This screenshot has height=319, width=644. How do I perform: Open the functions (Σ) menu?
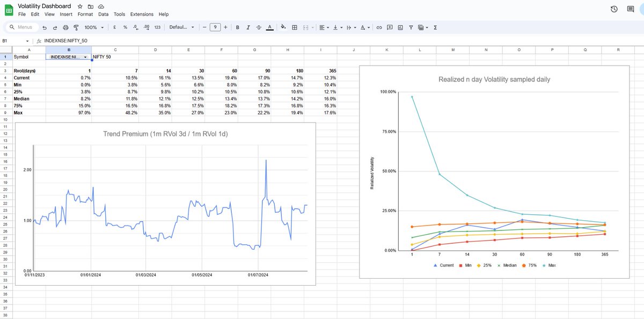(435, 27)
